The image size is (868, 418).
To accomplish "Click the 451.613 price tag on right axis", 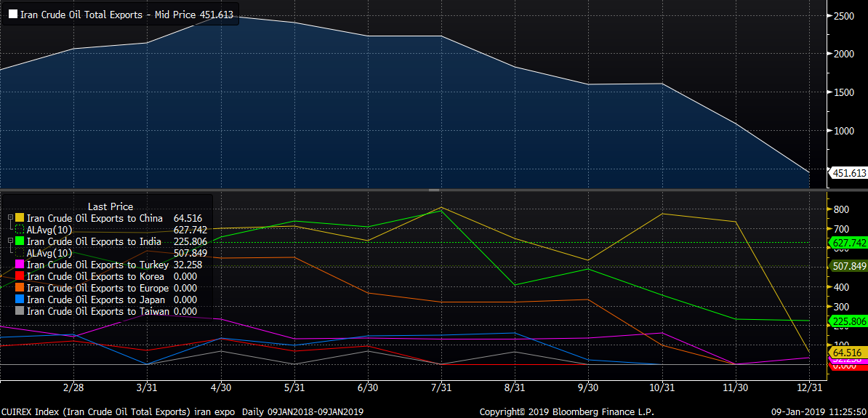I will (x=848, y=173).
